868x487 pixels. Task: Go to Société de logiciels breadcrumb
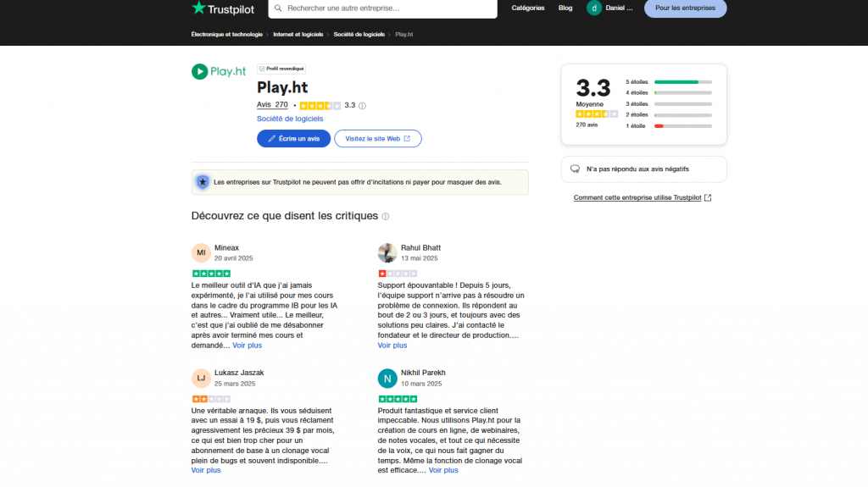coord(359,35)
